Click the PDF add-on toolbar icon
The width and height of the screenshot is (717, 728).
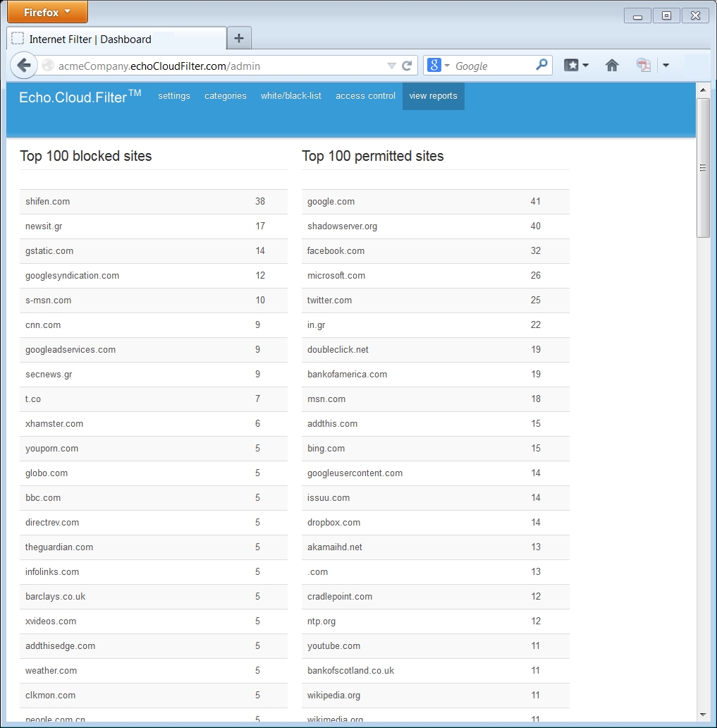click(x=643, y=66)
